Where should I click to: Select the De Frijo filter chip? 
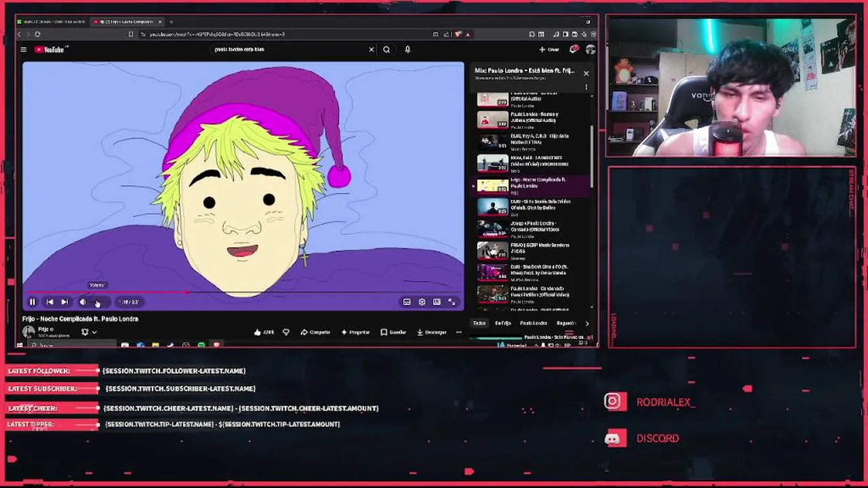(503, 323)
